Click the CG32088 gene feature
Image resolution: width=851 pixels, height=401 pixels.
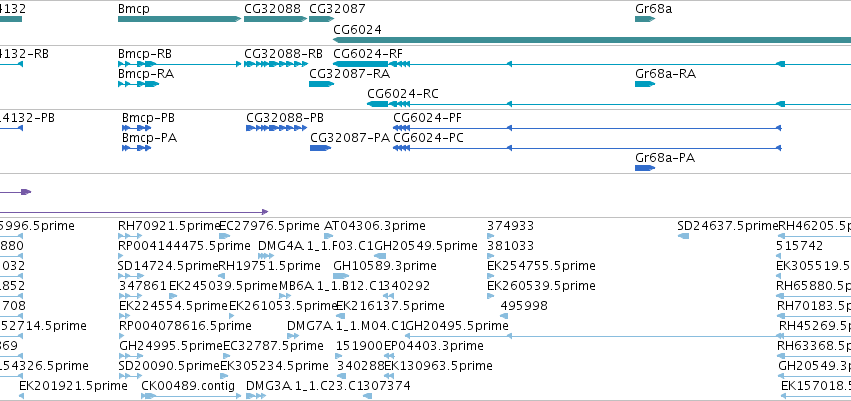(276, 19)
